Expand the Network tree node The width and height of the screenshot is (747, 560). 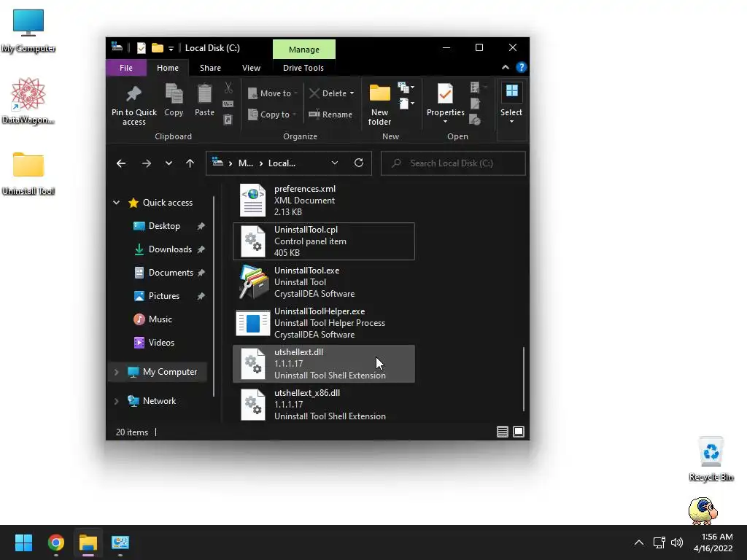pos(116,401)
